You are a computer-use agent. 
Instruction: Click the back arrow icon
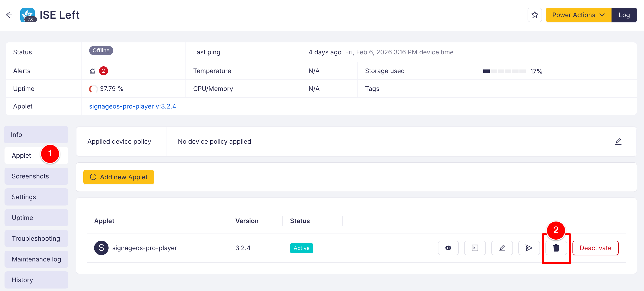point(9,15)
